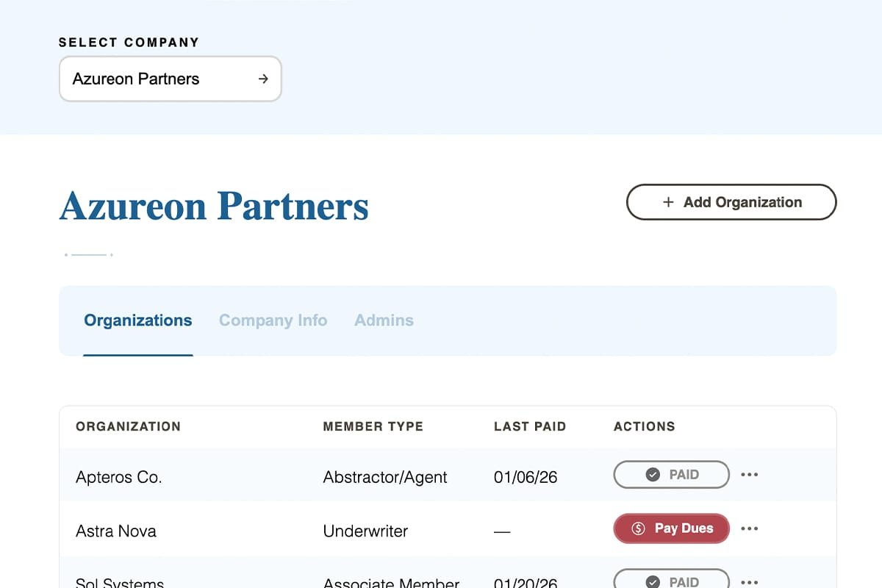
Task: Click the checkmark icon in Apteros Co. row
Action: (653, 475)
